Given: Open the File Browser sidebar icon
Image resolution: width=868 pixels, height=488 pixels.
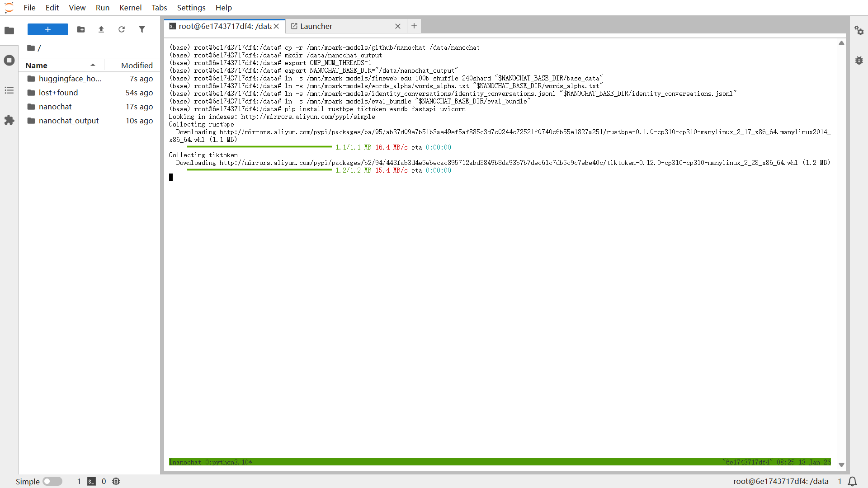Looking at the screenshot, I should 9,30.
